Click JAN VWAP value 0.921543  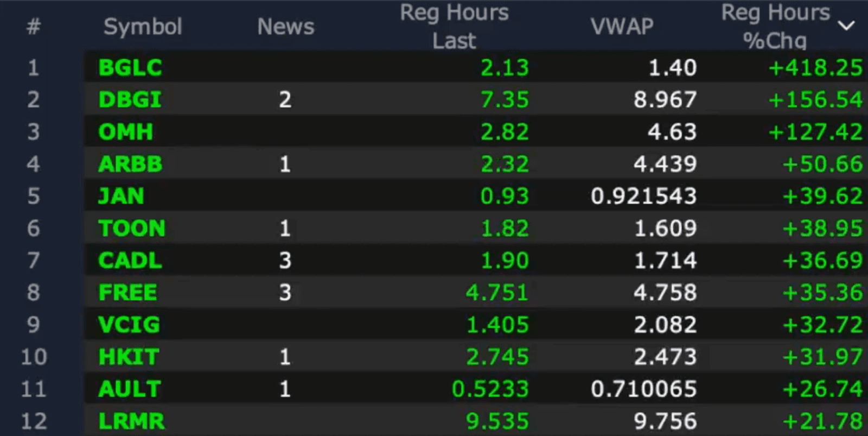coord(644,195)
